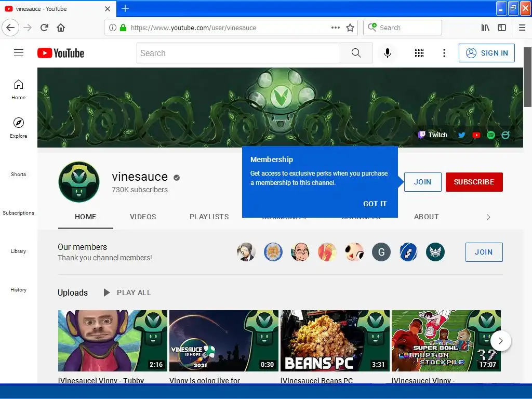This screenshot has height=399, width=532.
Task: Open the Twitter icon on banner
Action: coord(461,135)
